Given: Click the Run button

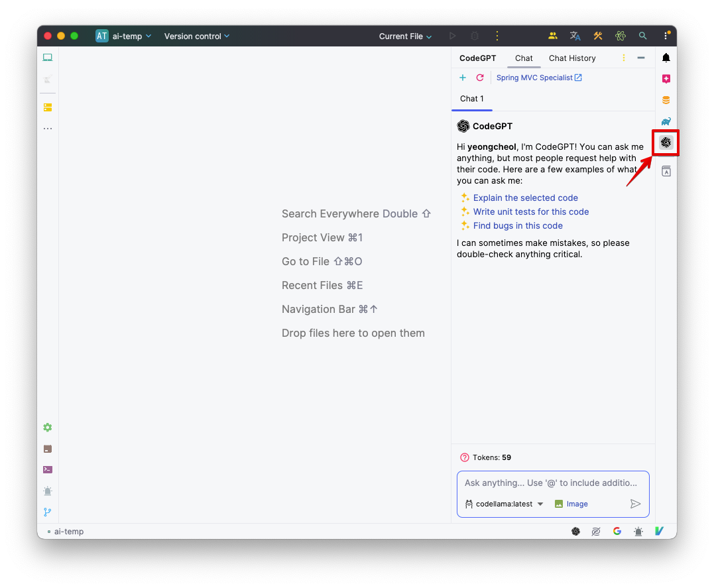Looking at the screenshot, I should (452, 36).
